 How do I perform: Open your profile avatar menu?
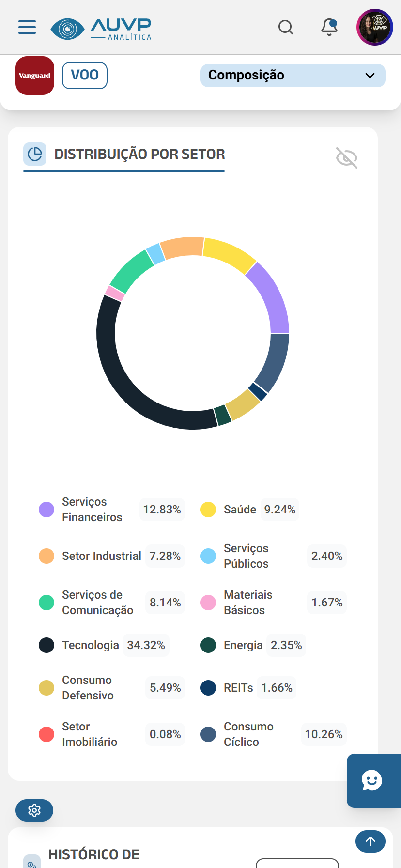pyautogui.click(x=374, y=27)
